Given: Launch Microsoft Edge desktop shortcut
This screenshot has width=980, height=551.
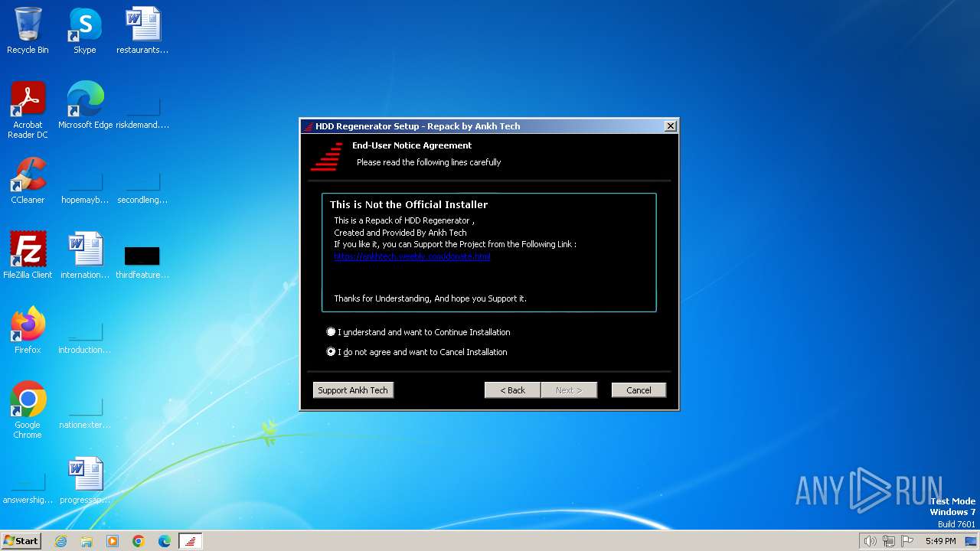Looking at the screenshot, I should 85,106.
